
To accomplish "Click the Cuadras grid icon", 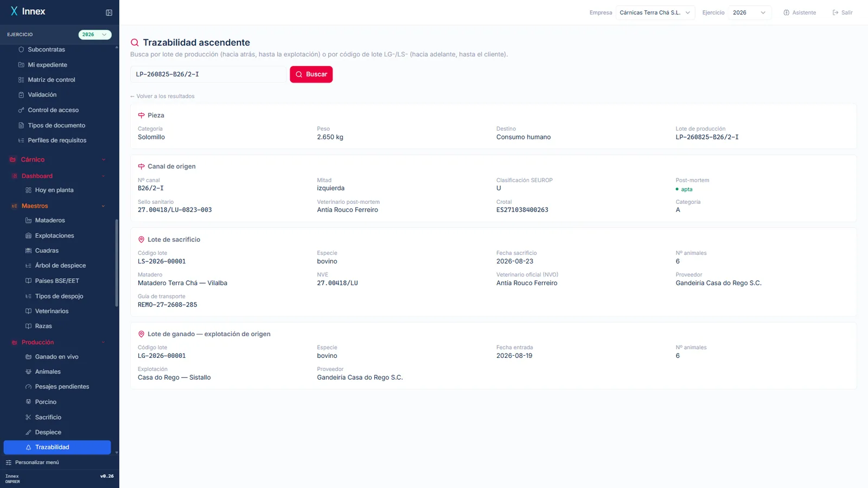I will coord(28,251).
